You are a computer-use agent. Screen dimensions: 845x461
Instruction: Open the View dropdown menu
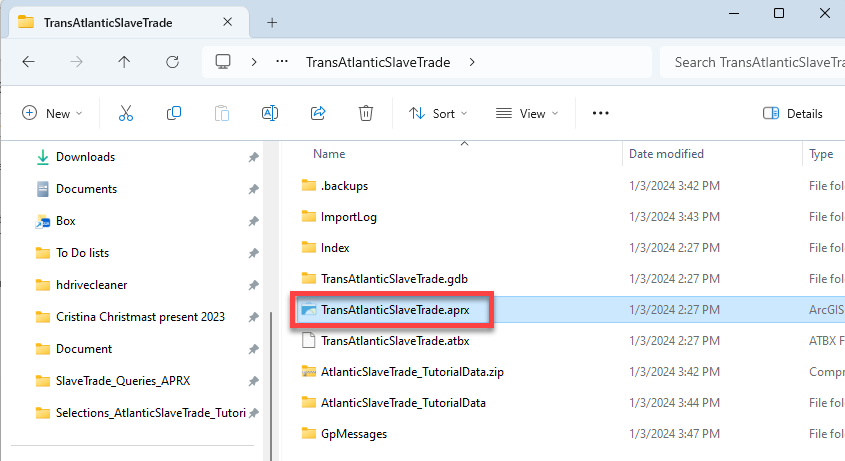point(527,113)
